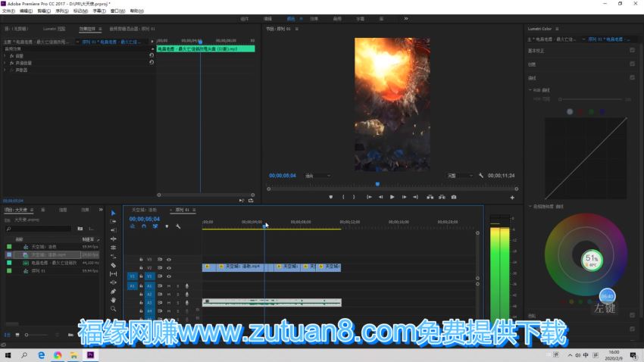Open Edit menu (编辑)
The height and width of the screenshot is (362, 644).
tap(26, 11)
